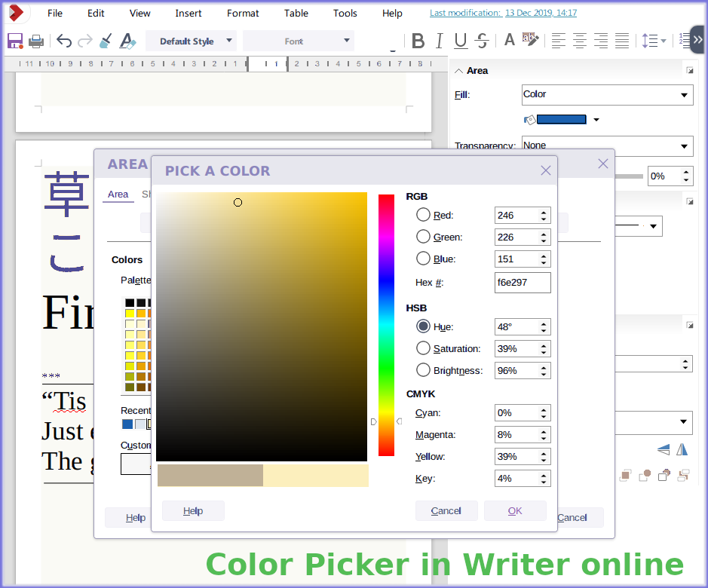The width and height of the screenshot is (708, 588).
Task: Click the Undo arrow icon
Action: coord(63,41)
